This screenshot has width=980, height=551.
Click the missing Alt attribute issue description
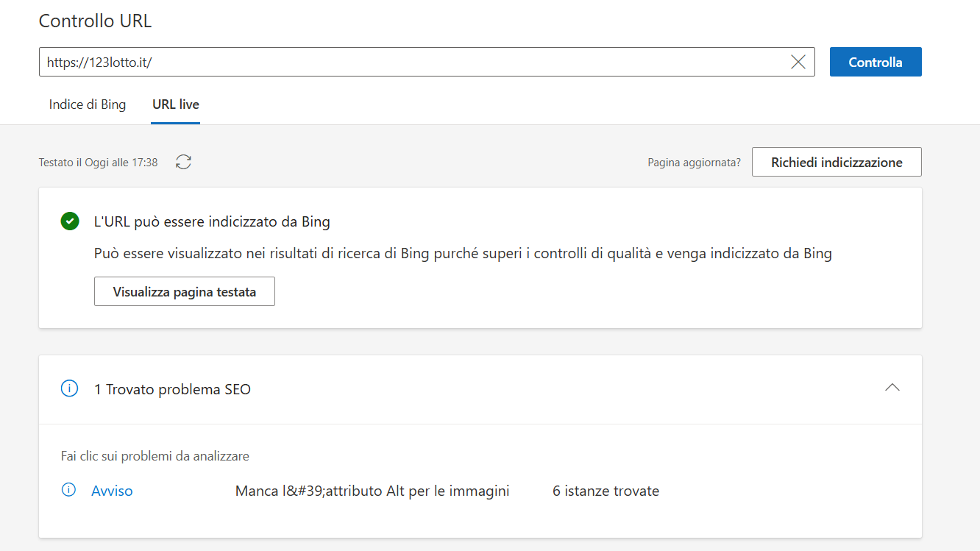pyautogui.click(x=372, y=491)
